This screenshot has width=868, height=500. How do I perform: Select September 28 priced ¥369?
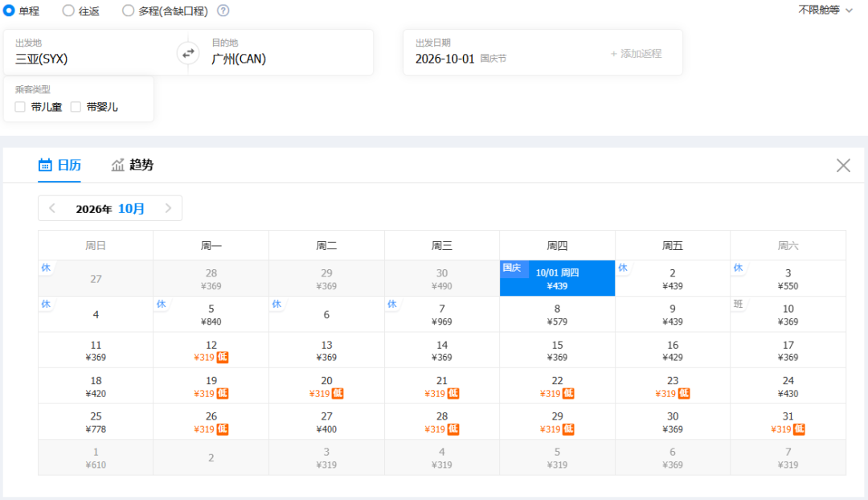[211, 278]
